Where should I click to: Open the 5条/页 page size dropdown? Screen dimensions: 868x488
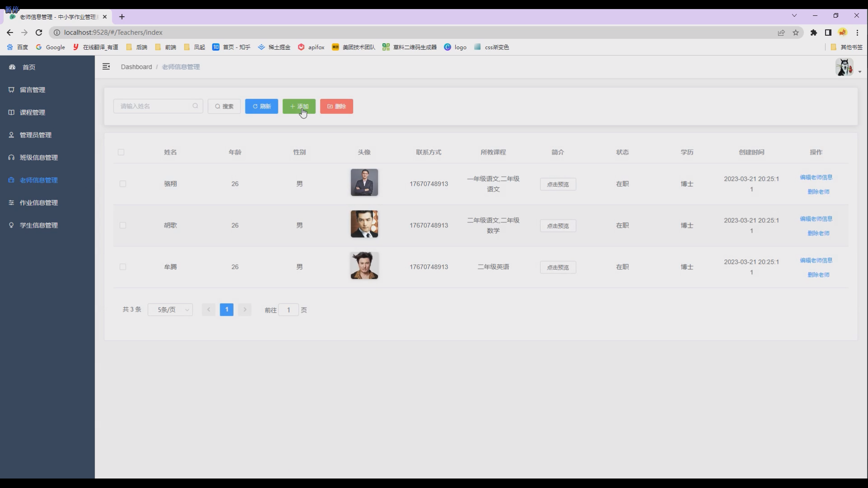(170, 310)
